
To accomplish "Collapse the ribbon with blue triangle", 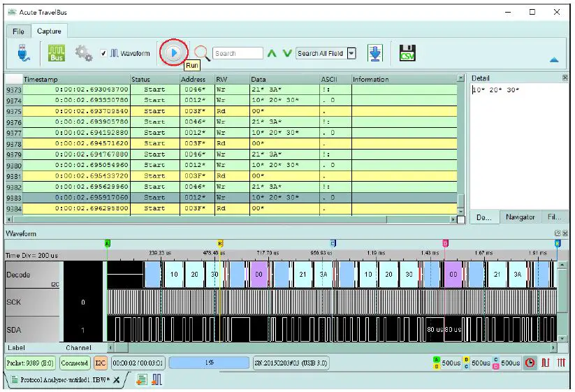I will (554, 60).
